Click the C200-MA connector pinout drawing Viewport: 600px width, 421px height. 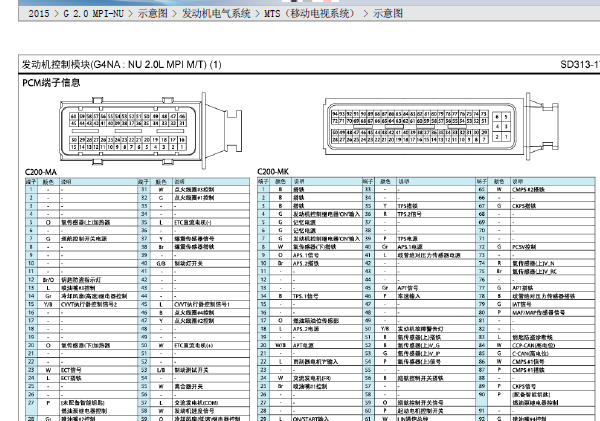[151, 131]
